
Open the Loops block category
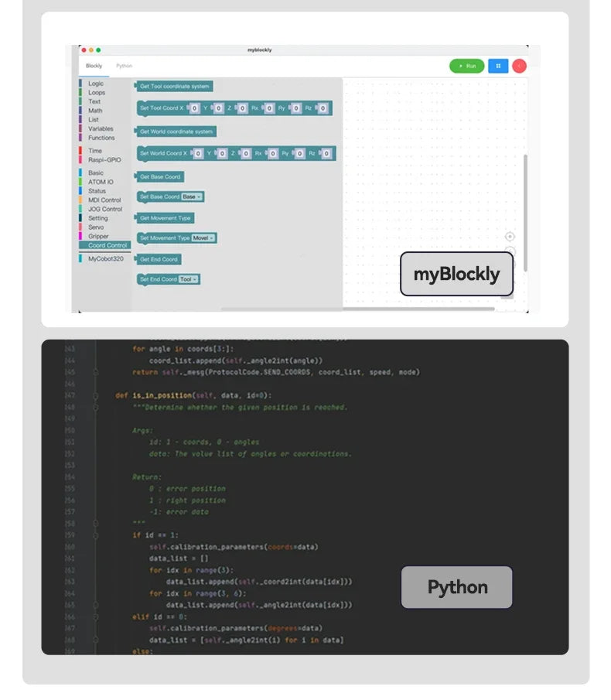pyautogui.click(x=97, y=92)
